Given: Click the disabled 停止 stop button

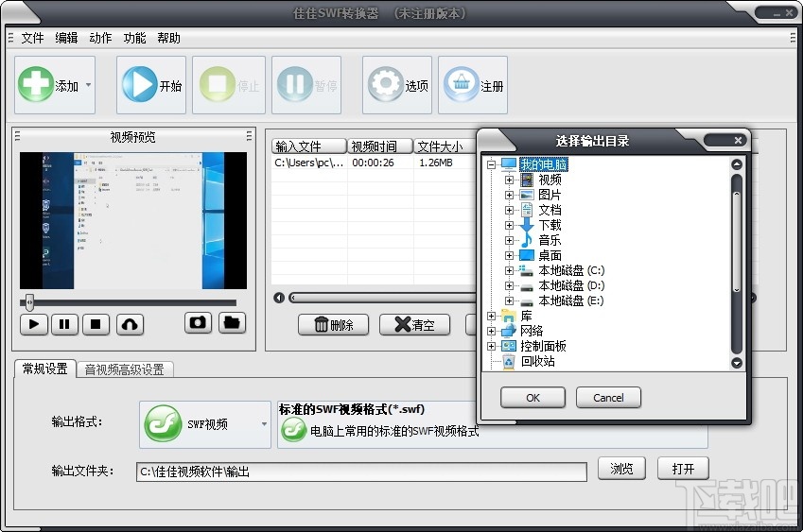Looking at the screenshot, I should [229, 85].
